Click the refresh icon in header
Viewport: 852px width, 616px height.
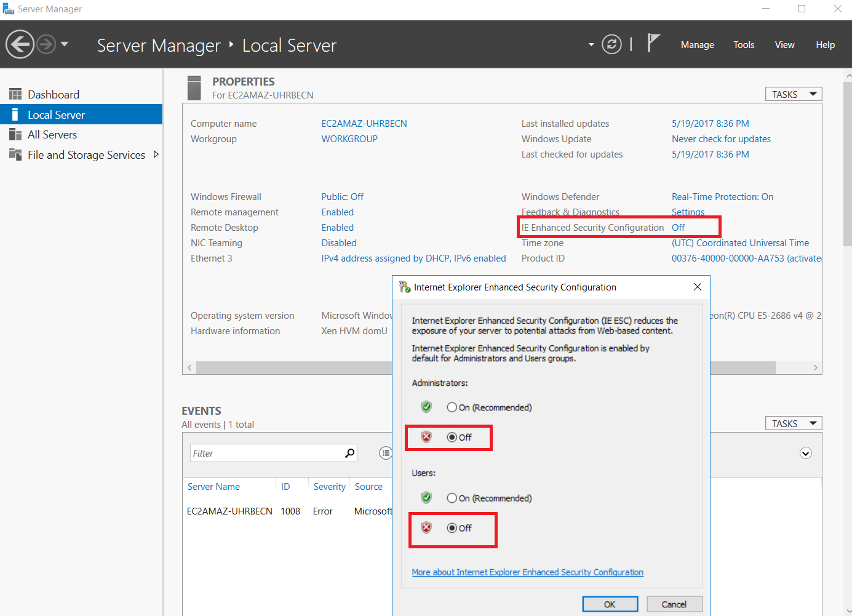[x=611, y=44]
